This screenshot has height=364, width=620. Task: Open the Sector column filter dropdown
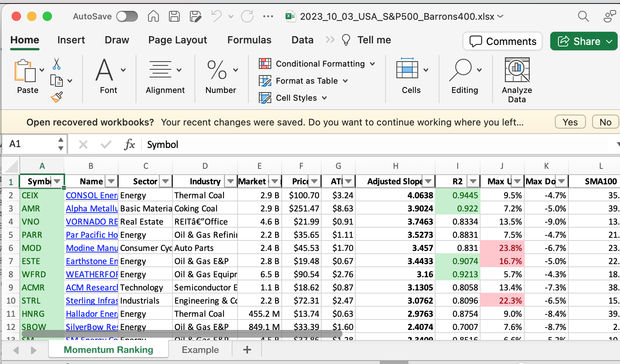click(166, 181)
